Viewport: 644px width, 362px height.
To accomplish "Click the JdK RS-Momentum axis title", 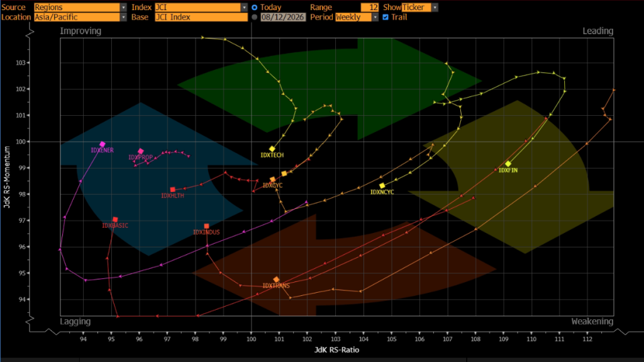I will point(6,177).
